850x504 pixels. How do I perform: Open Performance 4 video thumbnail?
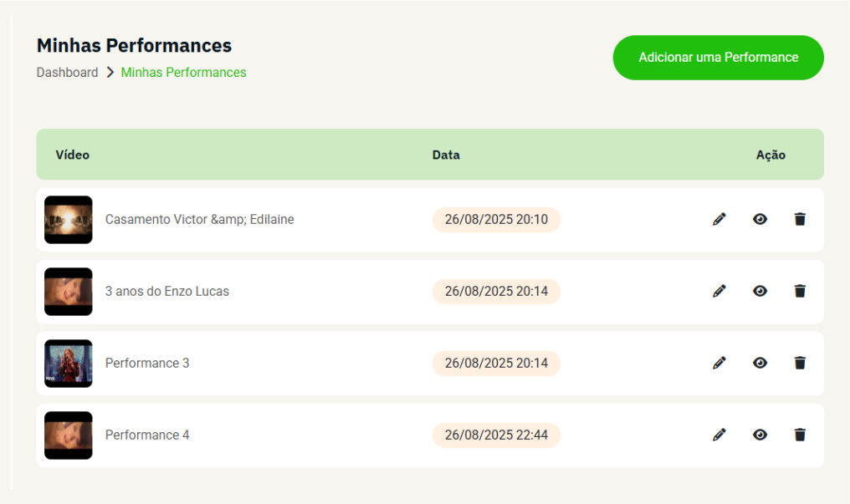pyautogui.click(x=69, y=435)
